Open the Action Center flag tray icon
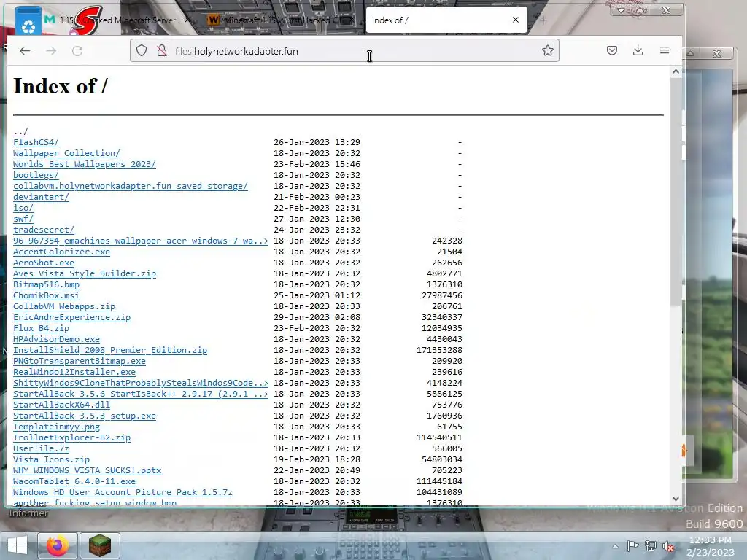 632,546
